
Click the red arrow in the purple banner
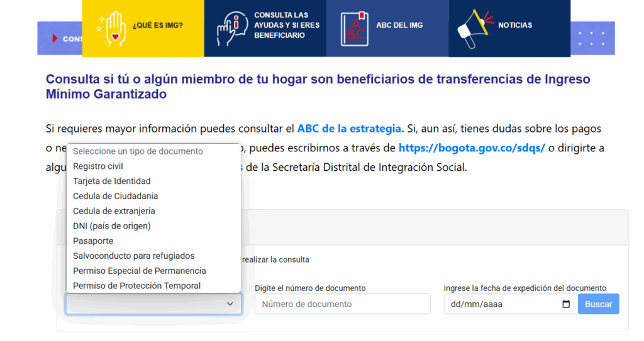point(55,38)
